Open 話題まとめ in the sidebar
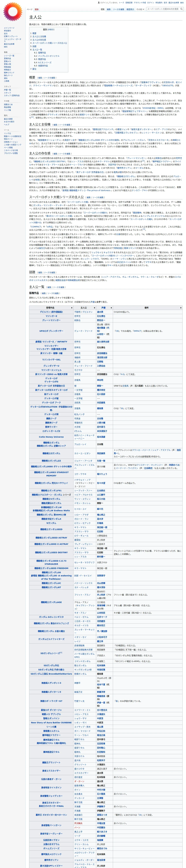The height and width of the screenshot is (868, 186). coord(8,104)
